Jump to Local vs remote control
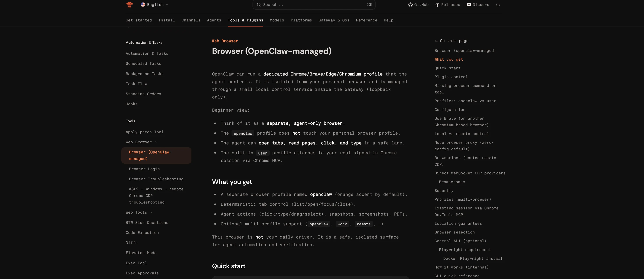 (462, 134)
